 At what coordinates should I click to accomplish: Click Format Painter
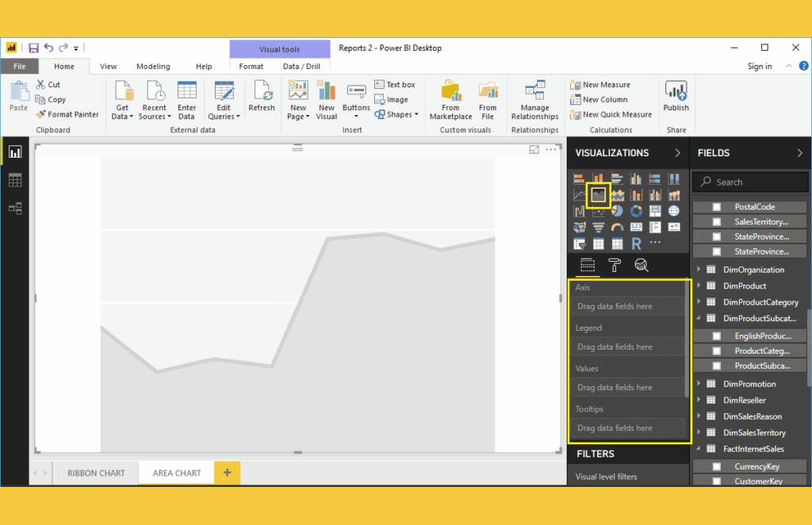(67, 114)
